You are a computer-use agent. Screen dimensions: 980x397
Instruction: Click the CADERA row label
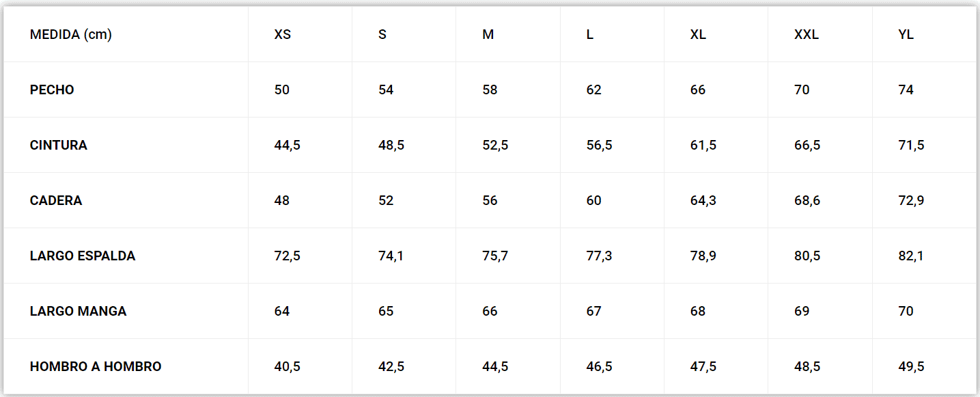coord(56,201)
